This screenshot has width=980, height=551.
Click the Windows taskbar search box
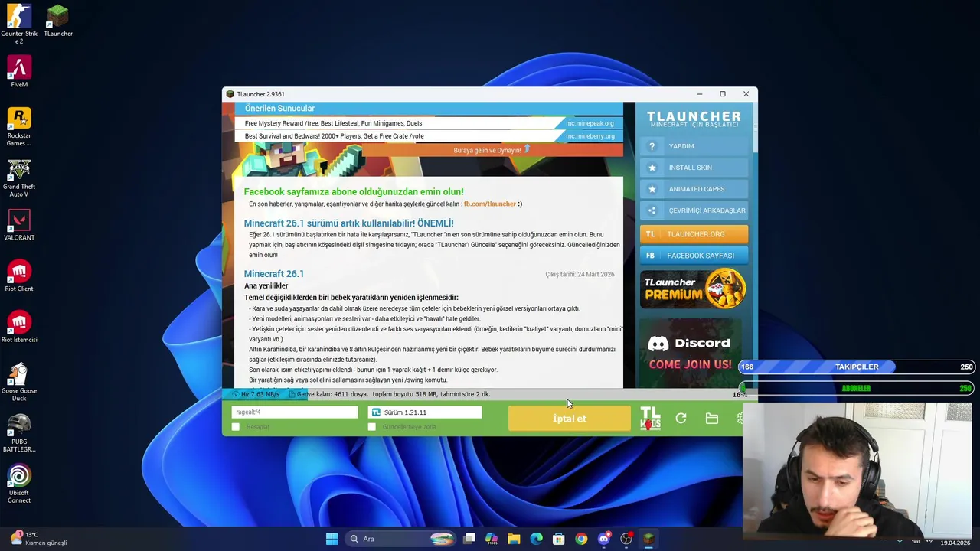point(401,539)
